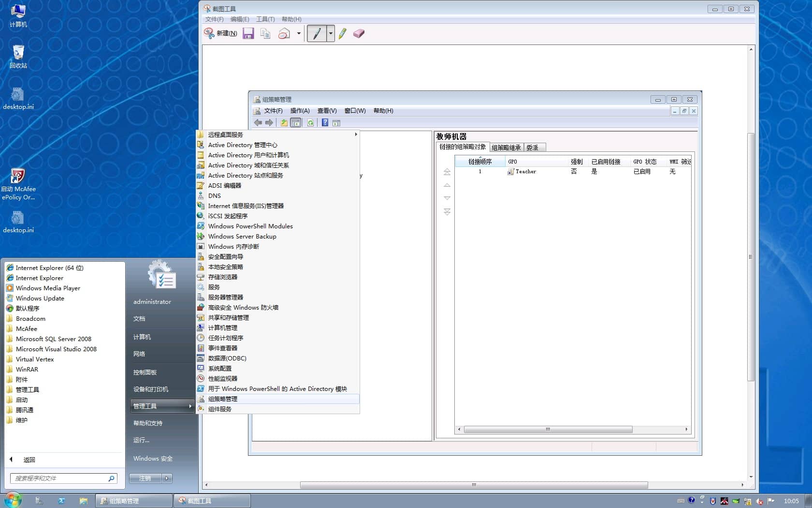This screenshot has width=812, height=508.
Task: Open 控制面板 from Start menu
Action: (x=162, y=372)
